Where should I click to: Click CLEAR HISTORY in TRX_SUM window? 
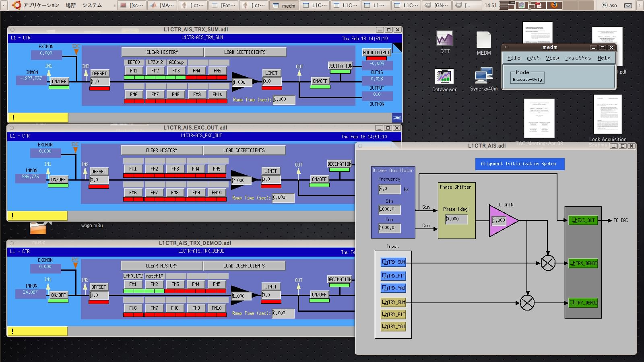click(x=162, y=52)
